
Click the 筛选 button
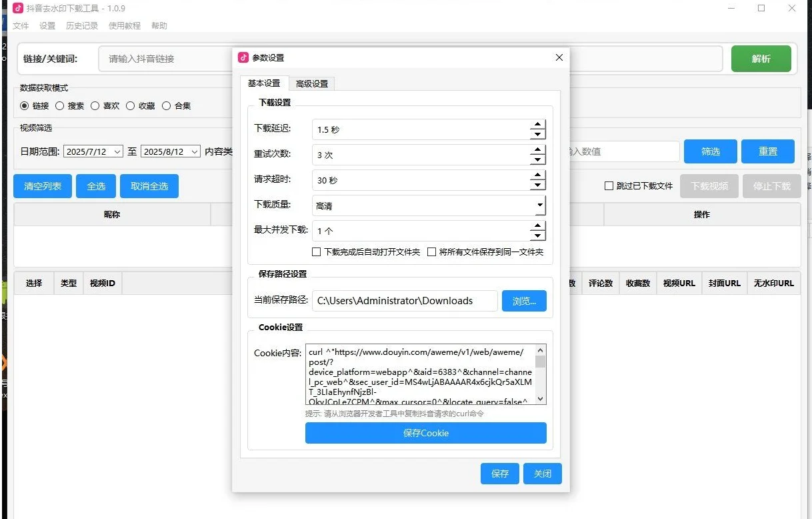711,151
